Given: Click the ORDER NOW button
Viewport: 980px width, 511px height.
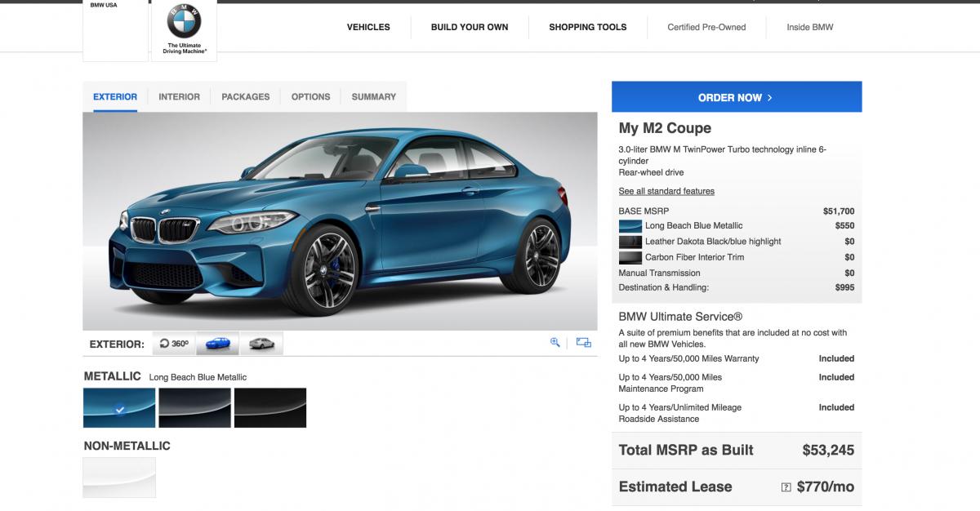Looking at the screenshot, I should [736, 96].
